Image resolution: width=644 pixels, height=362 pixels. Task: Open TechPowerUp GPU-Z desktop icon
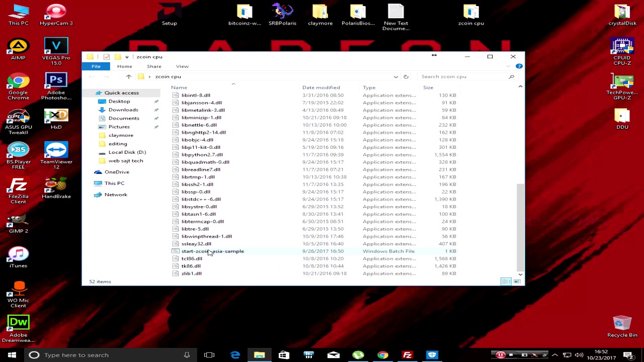pyautogui.click(x=622, y=86)
